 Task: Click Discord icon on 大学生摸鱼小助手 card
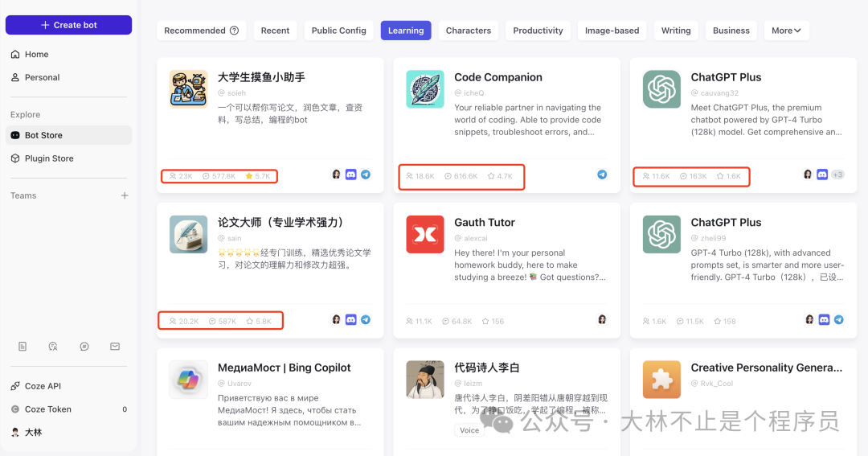(x=351, y=175)
